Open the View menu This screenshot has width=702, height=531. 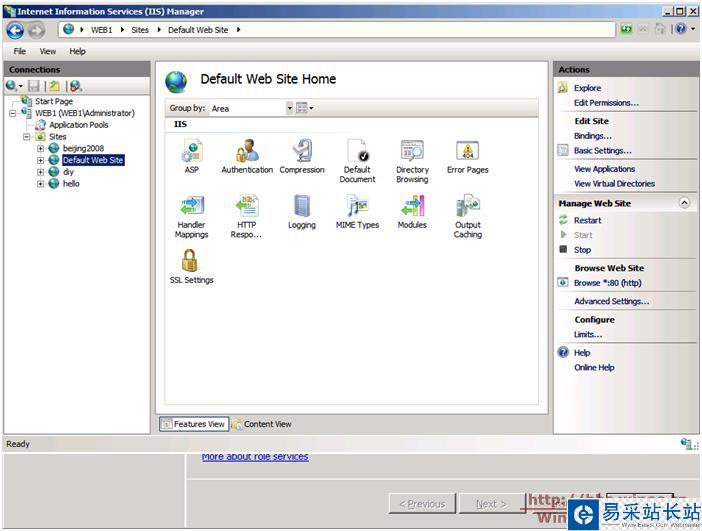(x=47, y=51)
